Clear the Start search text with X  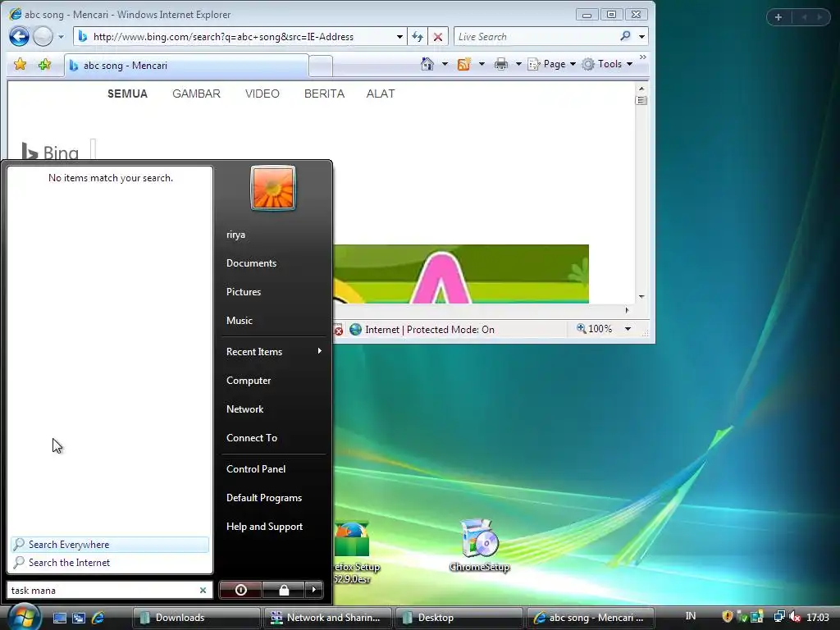click(x=203, y=591)
